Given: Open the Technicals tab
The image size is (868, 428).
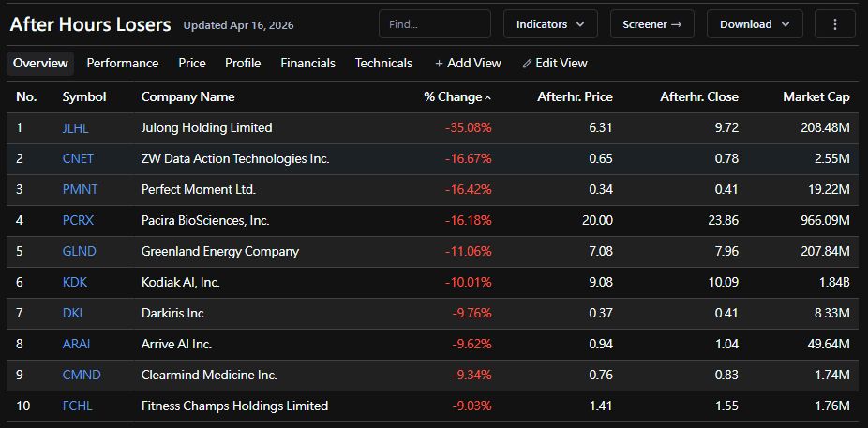Looking at the screenshot, I should [383, 63].
